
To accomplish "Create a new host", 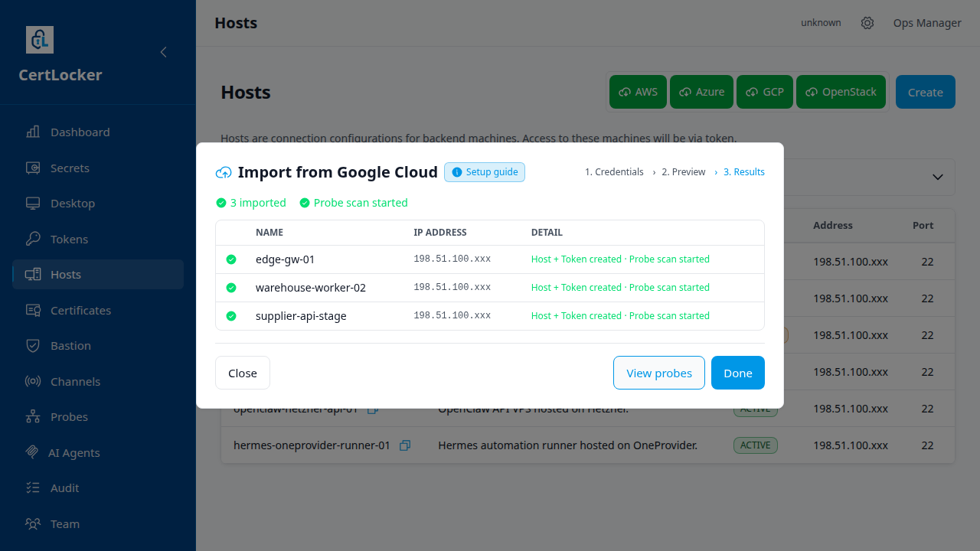I will pos(926,92).
